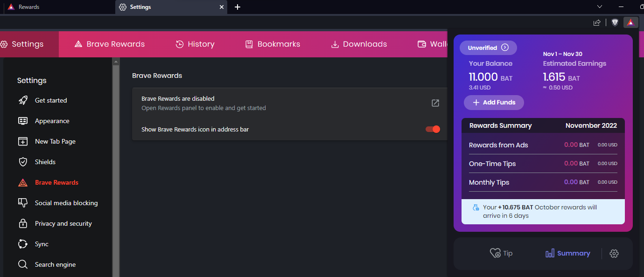Viewport: 644px width, 277px height.
Task: Open the Tip view in the rewards panel
Action: click(x=501, y=253)
